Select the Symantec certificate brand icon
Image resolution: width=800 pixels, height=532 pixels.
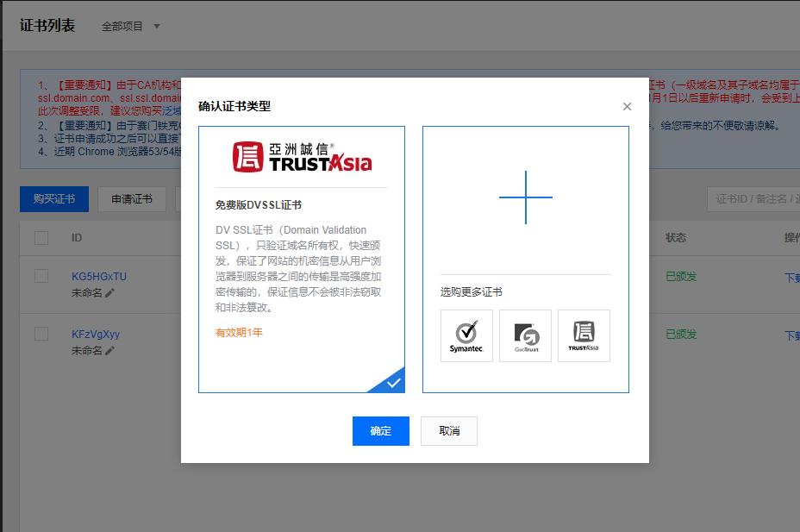466,335
